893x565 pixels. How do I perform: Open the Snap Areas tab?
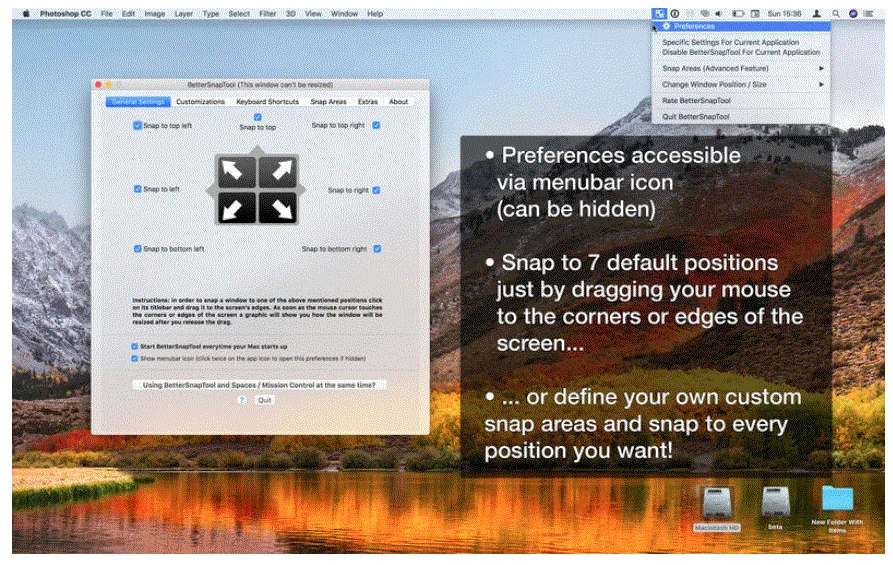tap(328, 101)
